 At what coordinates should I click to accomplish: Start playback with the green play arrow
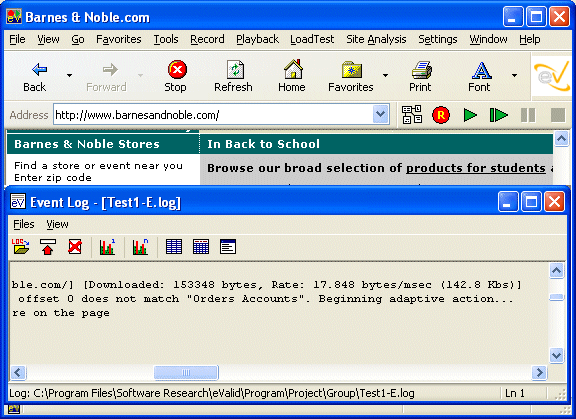(x=470, y=115)
